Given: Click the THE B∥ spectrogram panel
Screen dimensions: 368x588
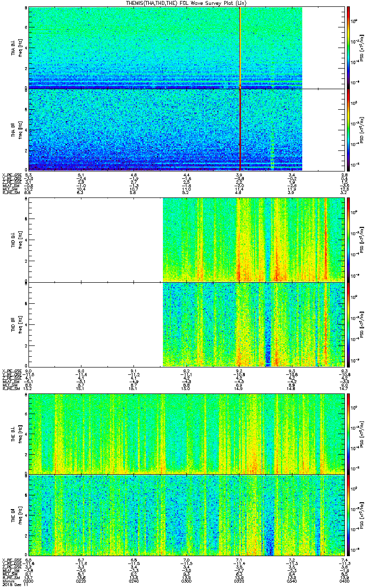Looking at the screenshot, I should [186, 516].
